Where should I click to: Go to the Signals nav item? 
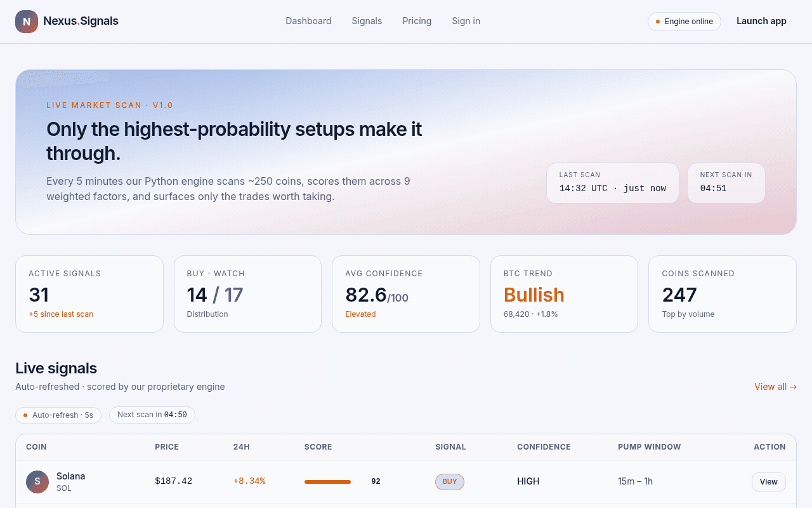[x=367, y=21]
